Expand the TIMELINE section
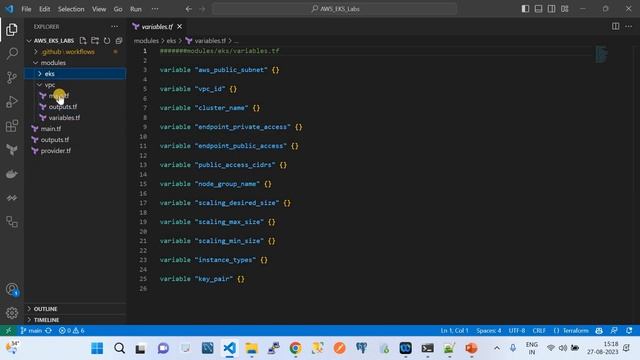This screenshot has height=360, width=640. coord(75,320)
